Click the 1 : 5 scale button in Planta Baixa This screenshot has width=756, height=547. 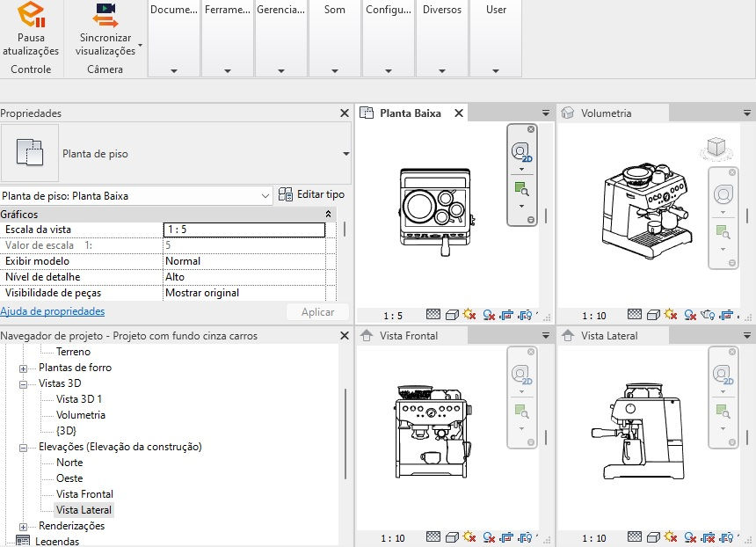[x=393, y=316]
